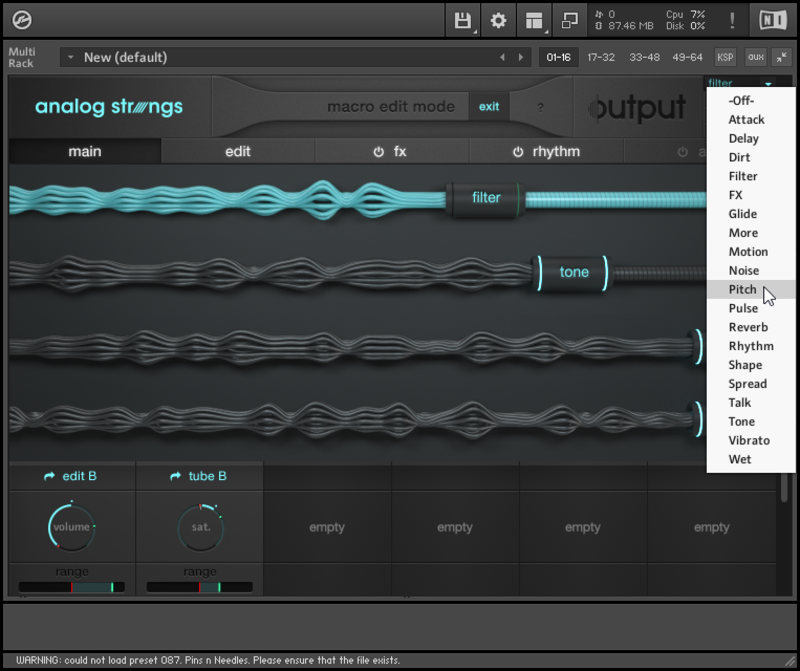The height and width of the screenshot is (671, 800).
Task: Choose Shape from the macro menu
Action: (x=751, y=365)
